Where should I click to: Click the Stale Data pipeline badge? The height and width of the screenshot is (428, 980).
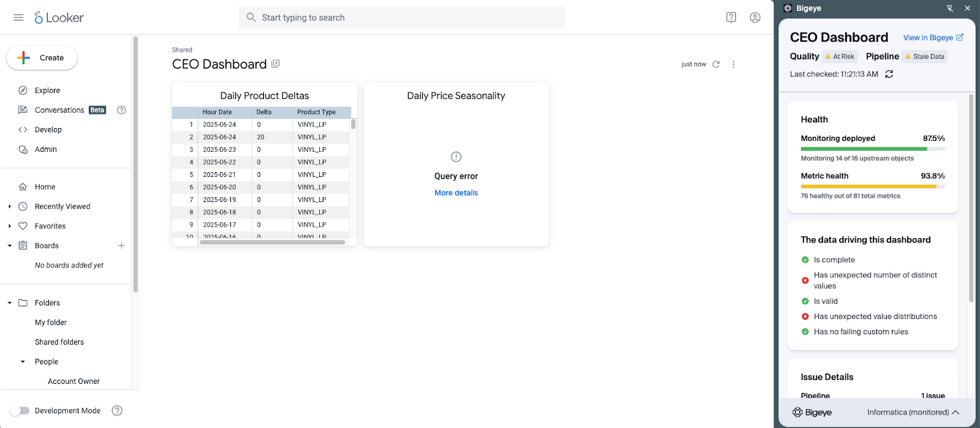coord(925,56)
